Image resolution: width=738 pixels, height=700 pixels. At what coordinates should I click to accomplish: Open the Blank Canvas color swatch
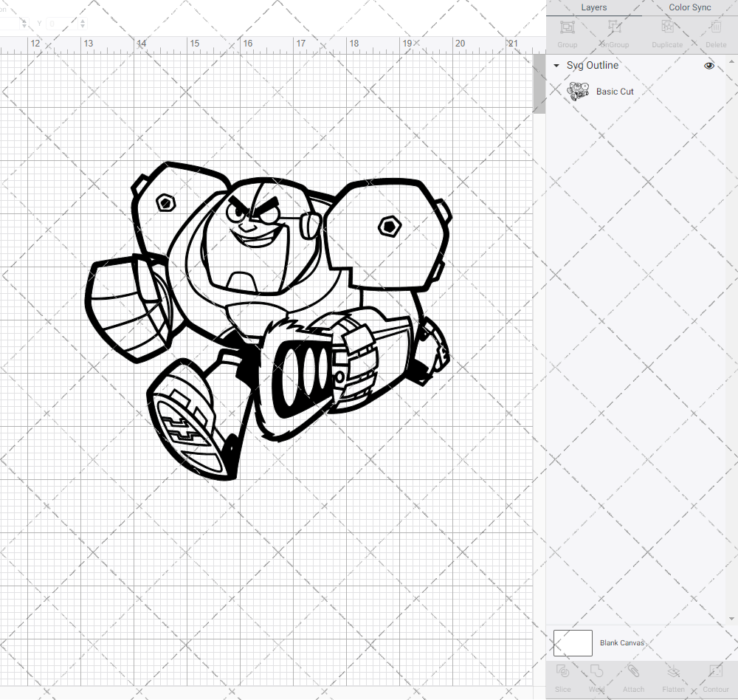tap(573, 642)
